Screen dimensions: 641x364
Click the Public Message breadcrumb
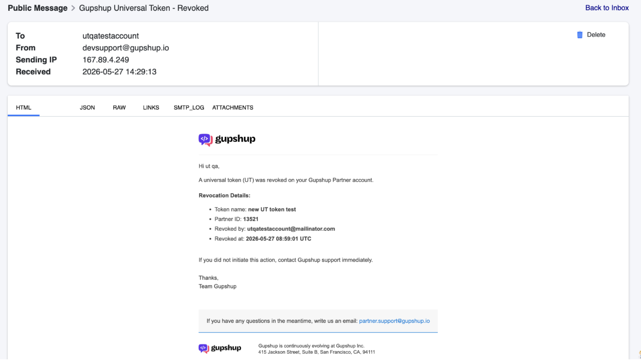(38, 8)
